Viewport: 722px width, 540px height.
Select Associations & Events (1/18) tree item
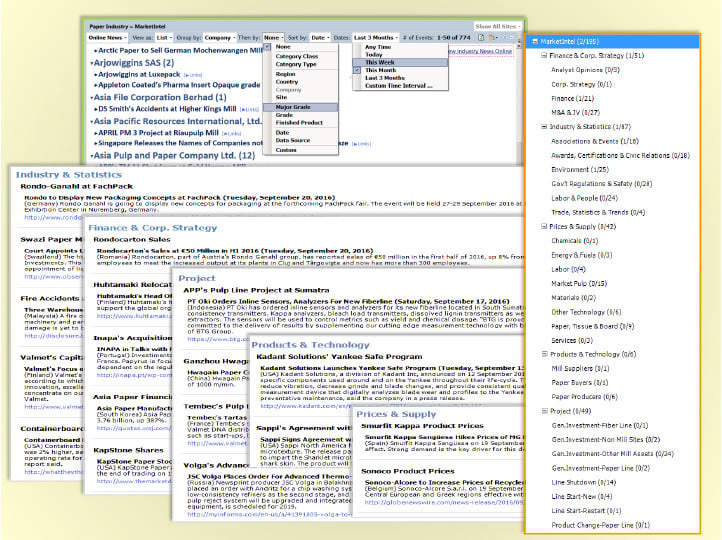point(595,141)
